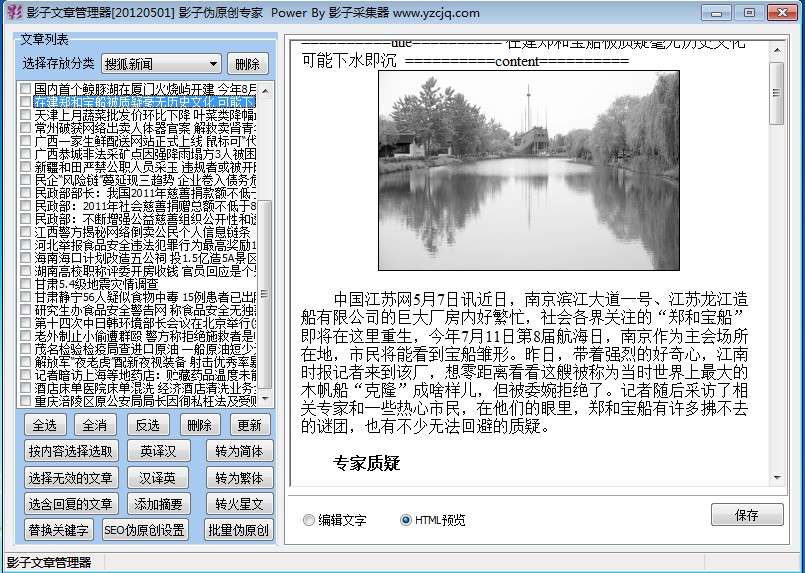Maximize the 影子文章管理器 window
Viewport: 805px width, 573px height.
(749, 12)
